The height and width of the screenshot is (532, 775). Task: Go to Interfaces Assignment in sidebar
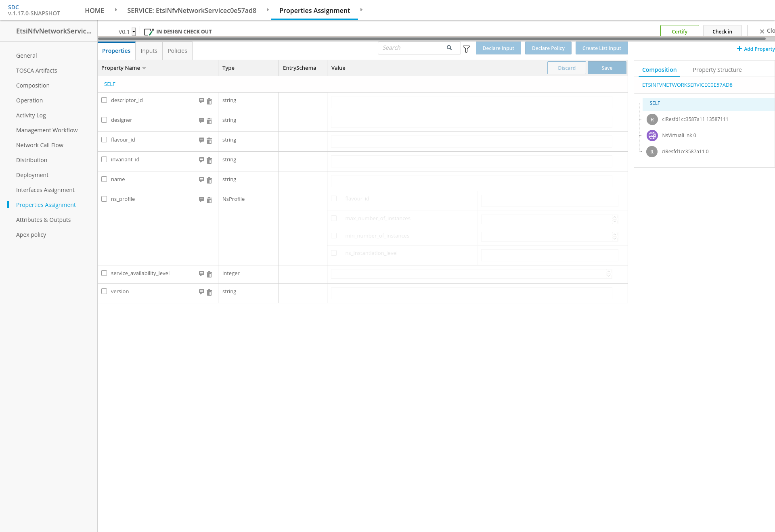tap(45, 190)
